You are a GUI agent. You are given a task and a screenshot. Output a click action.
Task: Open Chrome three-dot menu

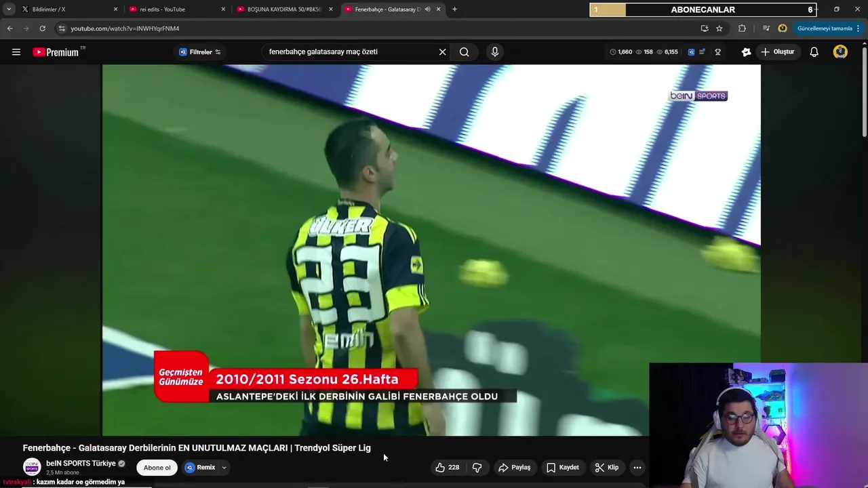[858, 28]
